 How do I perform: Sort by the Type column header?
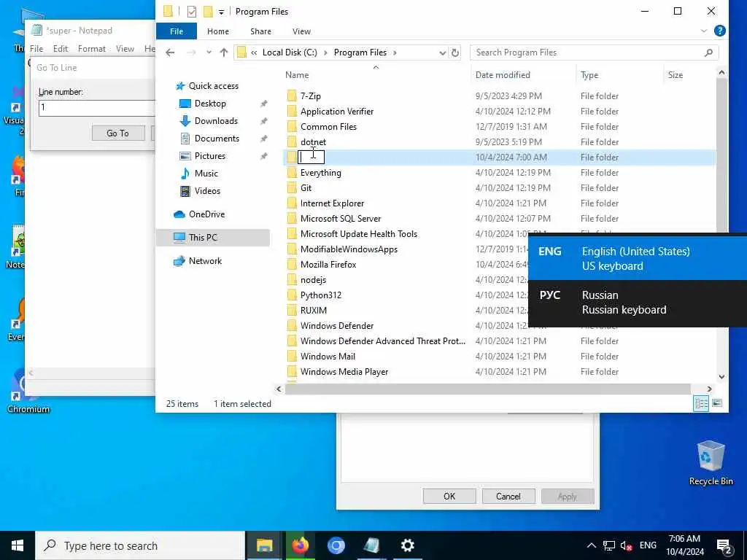point(589,75)
